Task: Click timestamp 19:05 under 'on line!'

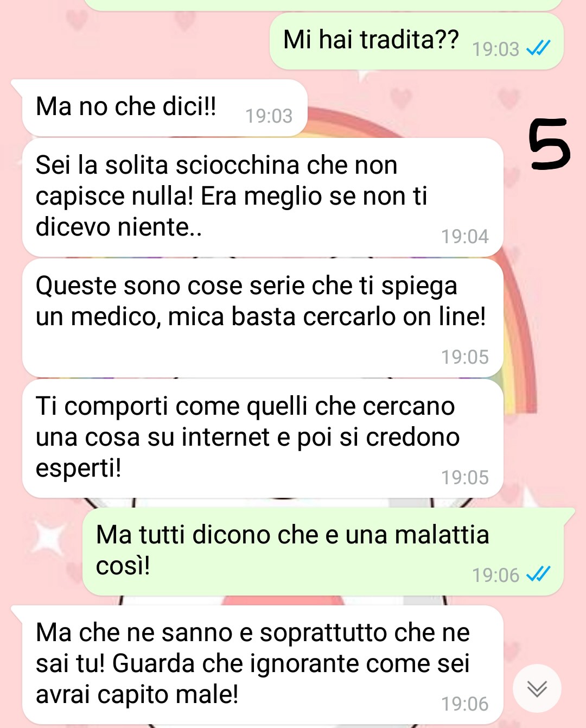Action: pos(465,357)
